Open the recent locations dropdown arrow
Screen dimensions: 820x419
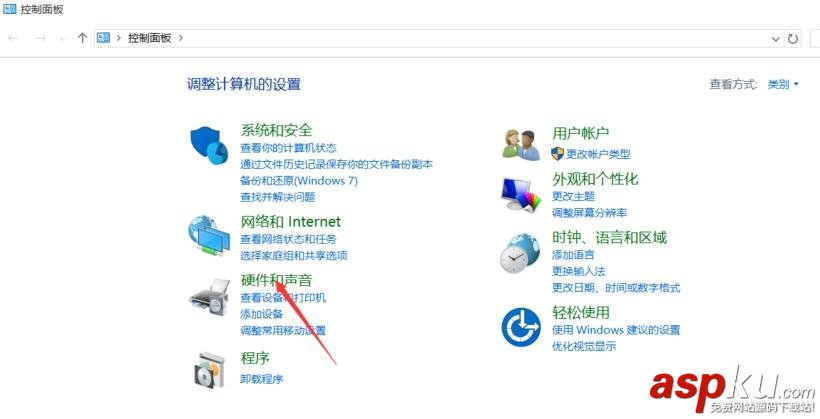(x=62, y=38)
